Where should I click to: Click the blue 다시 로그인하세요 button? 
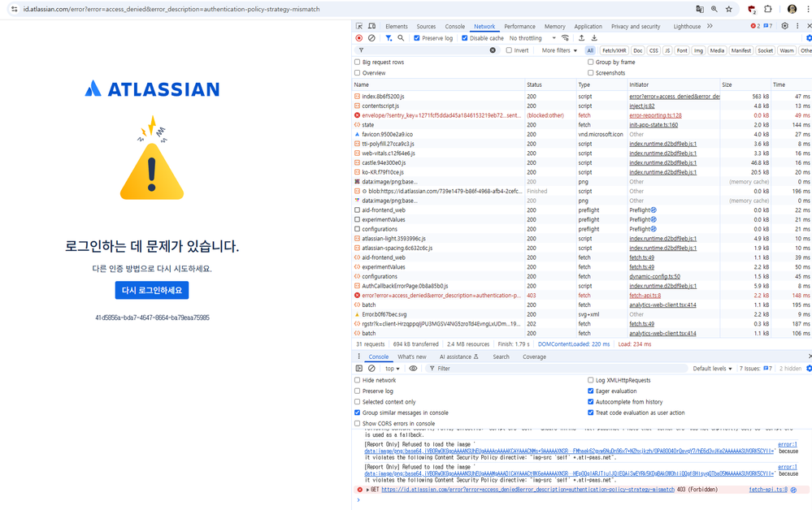coord(152,290)
